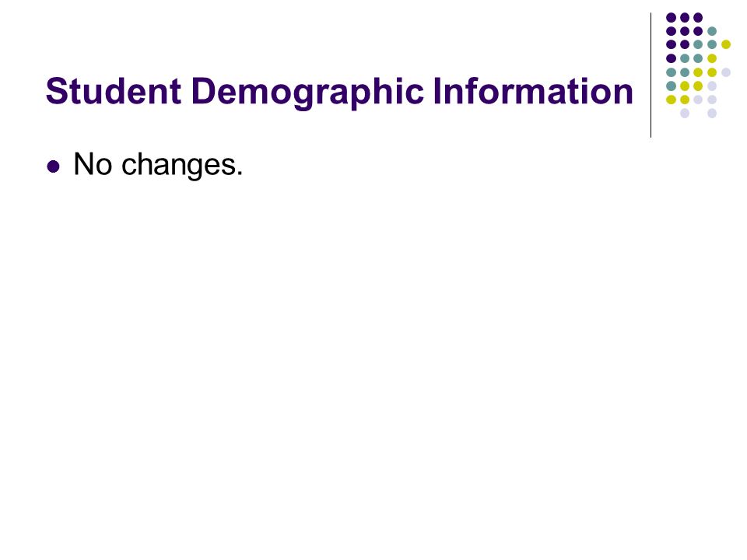The width and height of the screenshot is (747, 560).
Task: Click the single teal dot in sixth dot row
Action: coord(672,86)
